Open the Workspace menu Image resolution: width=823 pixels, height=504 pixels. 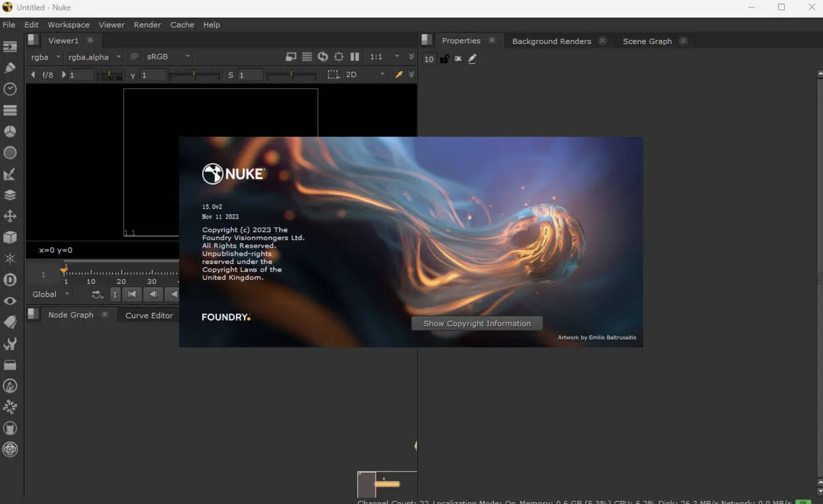68,24
